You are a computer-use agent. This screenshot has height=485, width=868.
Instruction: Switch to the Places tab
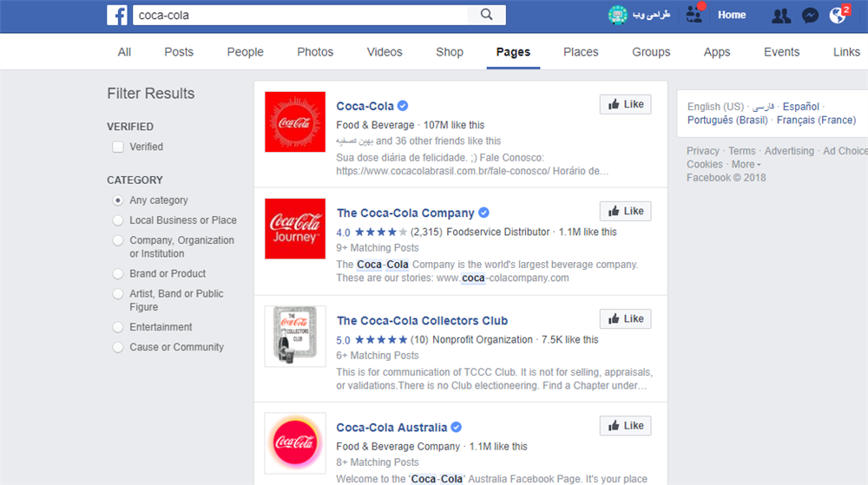click(x=581, y=52)
